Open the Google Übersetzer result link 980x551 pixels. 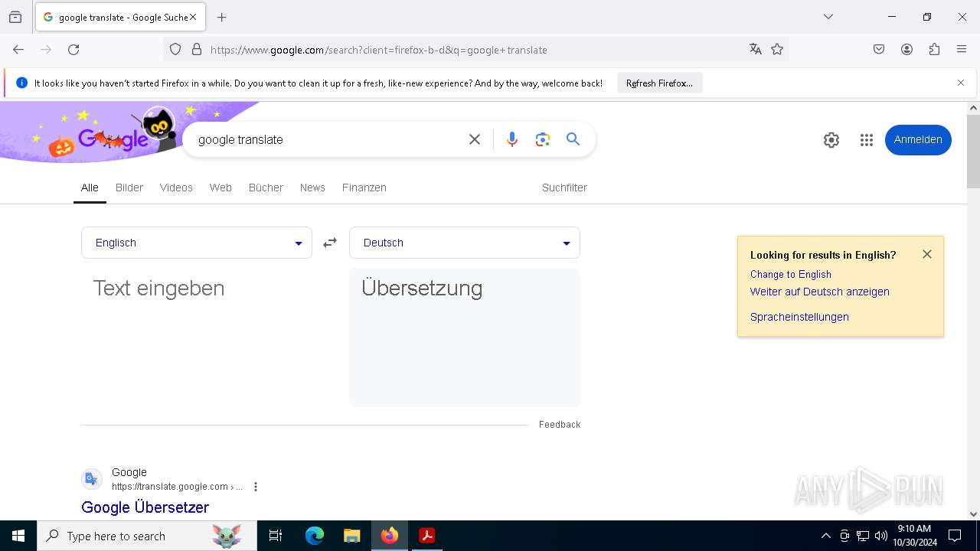coord(145,507)
